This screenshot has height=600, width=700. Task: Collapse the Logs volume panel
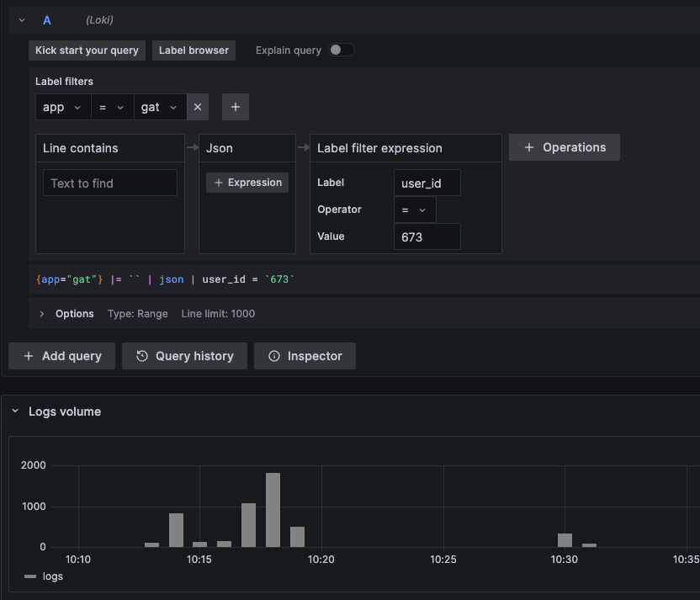(x=13, y=411)
